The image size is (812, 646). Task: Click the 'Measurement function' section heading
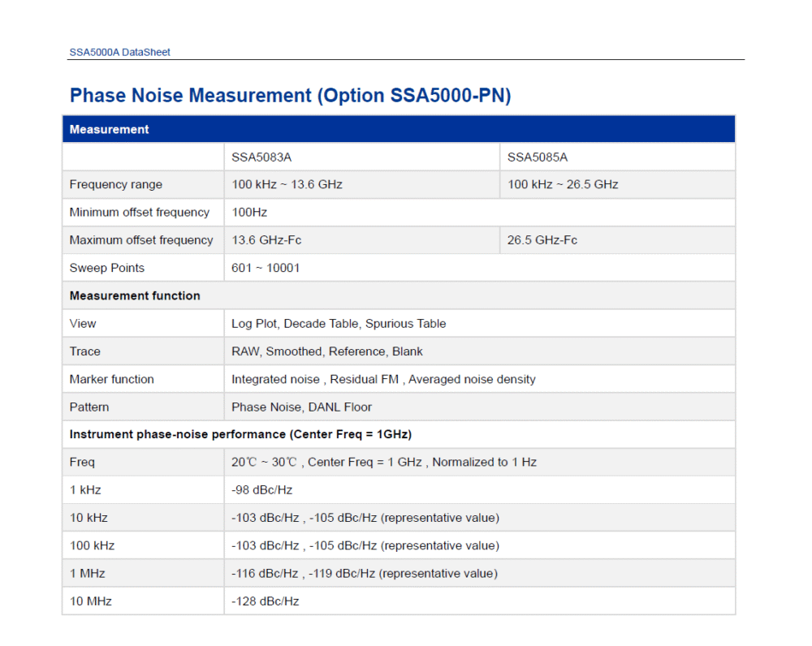pos(135,296)
